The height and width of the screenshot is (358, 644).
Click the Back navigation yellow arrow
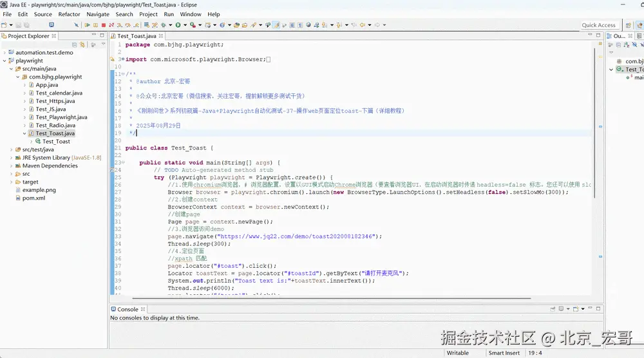(363, 25)
